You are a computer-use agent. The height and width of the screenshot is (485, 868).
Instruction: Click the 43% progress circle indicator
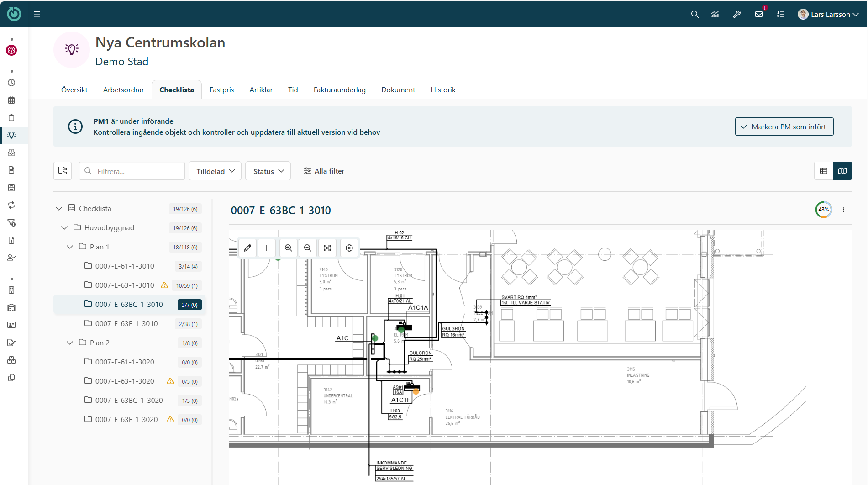(x=823, y=210)
